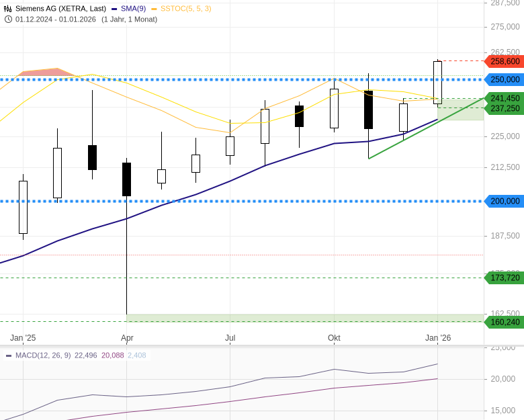Click the date range 01.12.2024 - 01.01.2026
The image size is (524, 420).
[56, 19]
